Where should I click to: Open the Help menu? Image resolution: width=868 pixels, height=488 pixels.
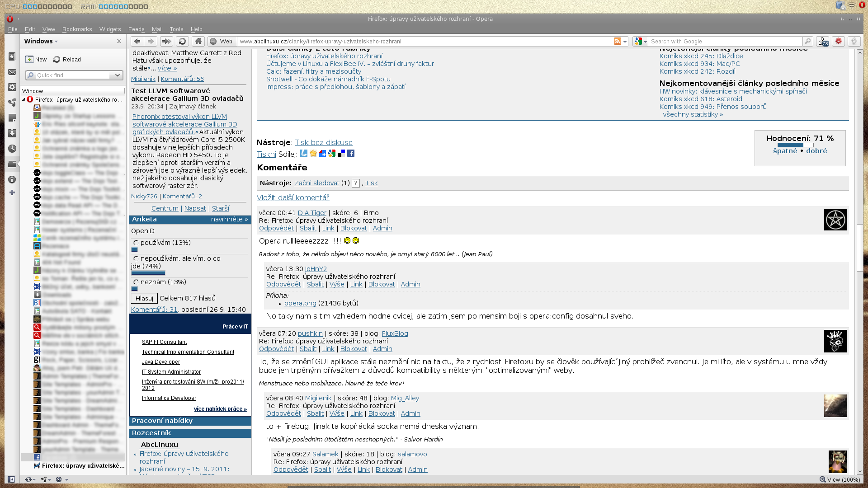click(x=197, y=29)
